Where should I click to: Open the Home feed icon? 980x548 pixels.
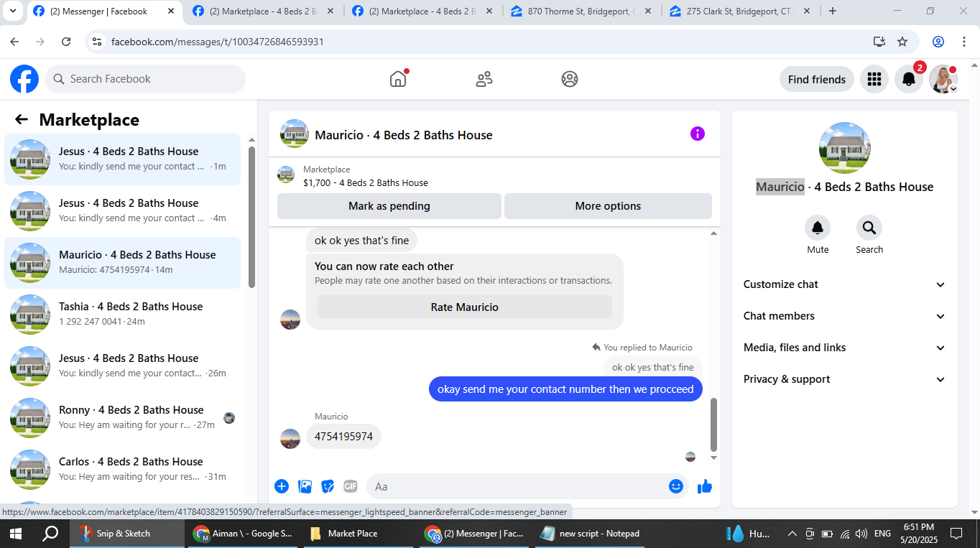pos(398,79)
